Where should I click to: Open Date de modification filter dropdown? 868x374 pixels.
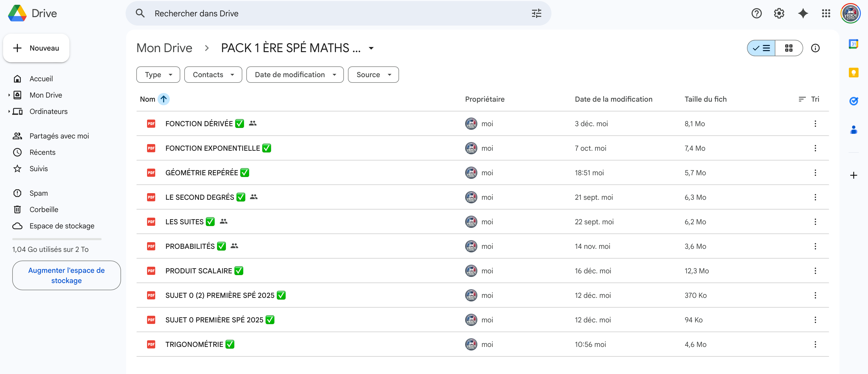(x=295, y=75)
